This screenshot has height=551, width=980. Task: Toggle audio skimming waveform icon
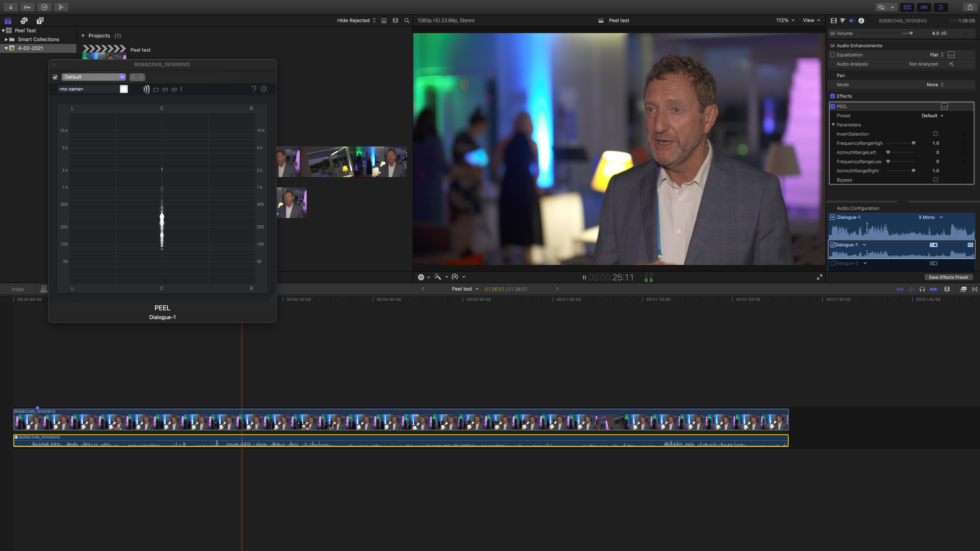pyautogui.click(x=911, y=289)
